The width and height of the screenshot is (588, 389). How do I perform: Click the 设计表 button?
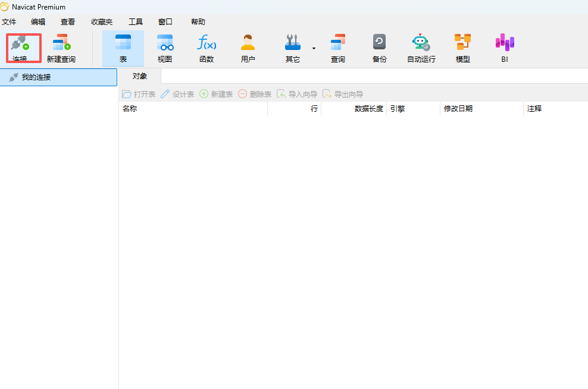[177, 94]
